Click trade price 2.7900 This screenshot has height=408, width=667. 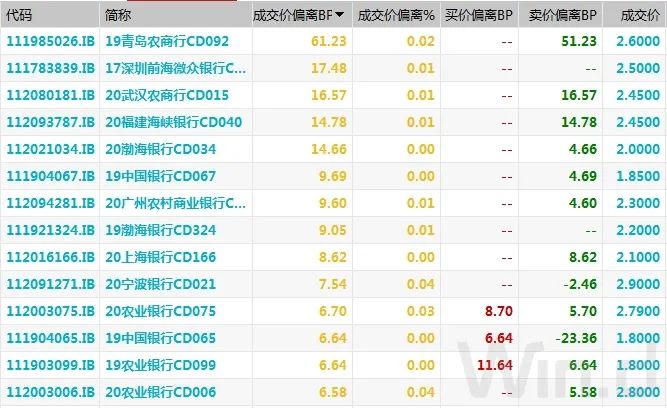638,311
